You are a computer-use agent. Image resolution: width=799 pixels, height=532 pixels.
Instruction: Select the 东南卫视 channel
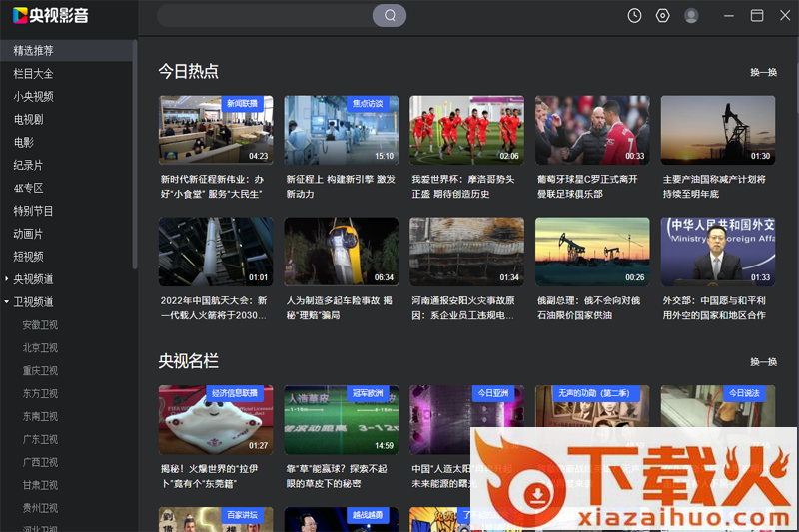point(40,416)
